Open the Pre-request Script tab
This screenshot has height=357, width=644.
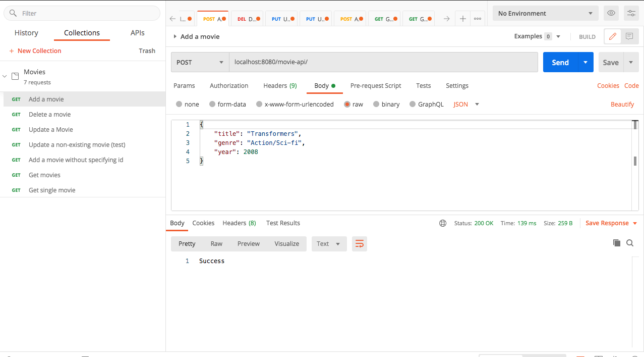376,86
